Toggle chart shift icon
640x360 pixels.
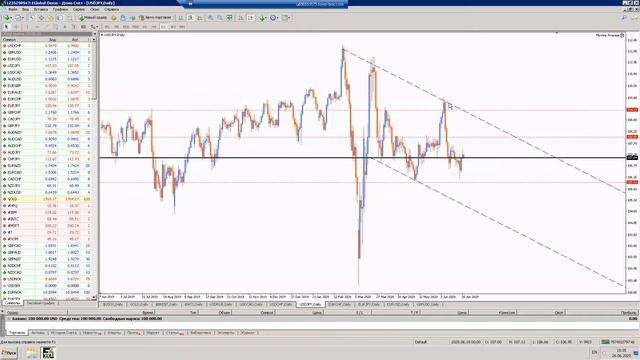point(250,18)
